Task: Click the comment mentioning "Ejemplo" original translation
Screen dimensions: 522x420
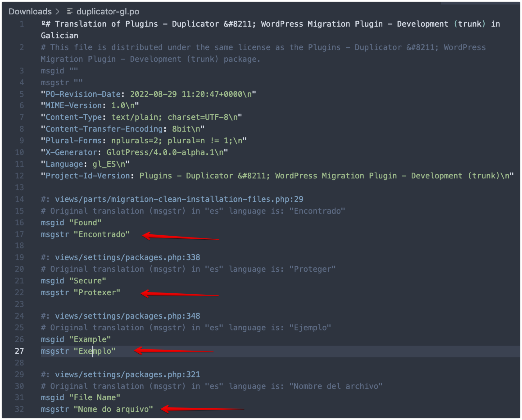Action: point(186,327)
